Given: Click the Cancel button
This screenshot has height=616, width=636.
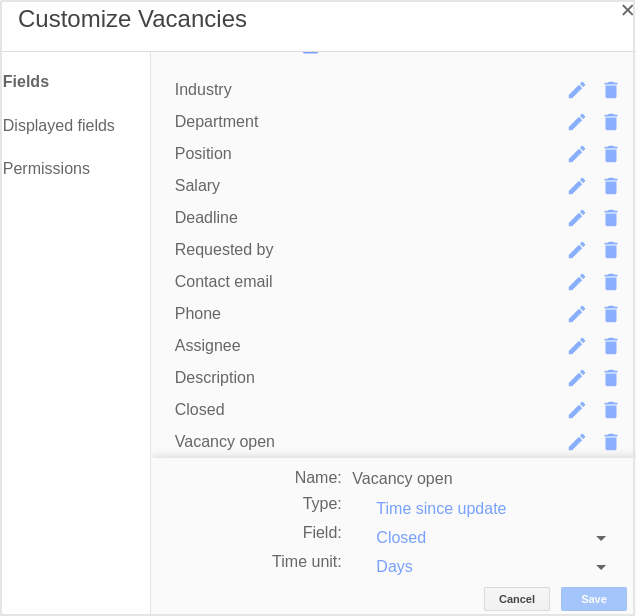Looking at the screenshot, I should click(517, 599).
